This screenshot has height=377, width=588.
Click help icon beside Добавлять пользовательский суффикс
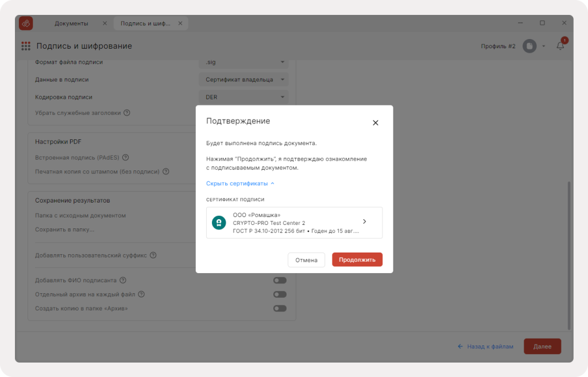tap(153, 255)
